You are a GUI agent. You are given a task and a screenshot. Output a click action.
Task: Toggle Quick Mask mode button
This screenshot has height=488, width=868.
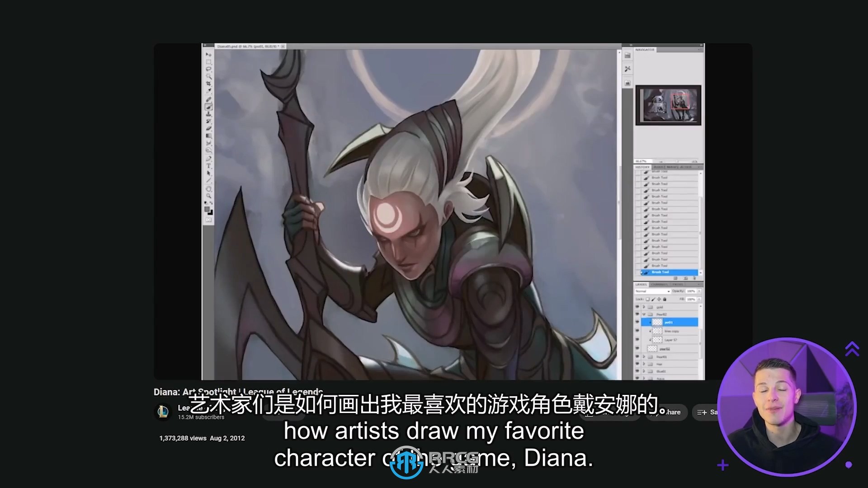[209, 220]
